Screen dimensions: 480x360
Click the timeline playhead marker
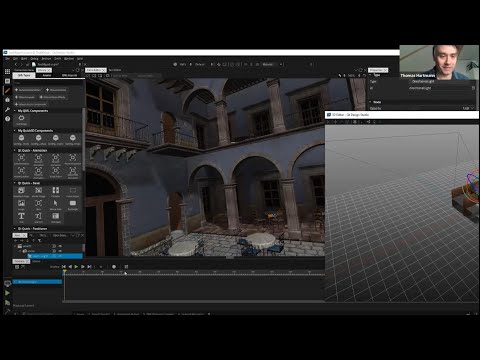(x=64, y=272)
